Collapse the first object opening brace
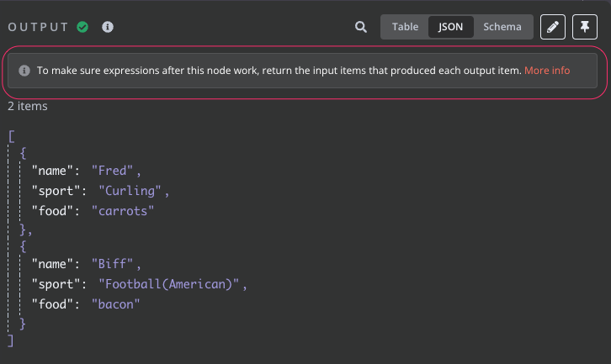Viewport: 611px width, 364px height. point(23,153)
